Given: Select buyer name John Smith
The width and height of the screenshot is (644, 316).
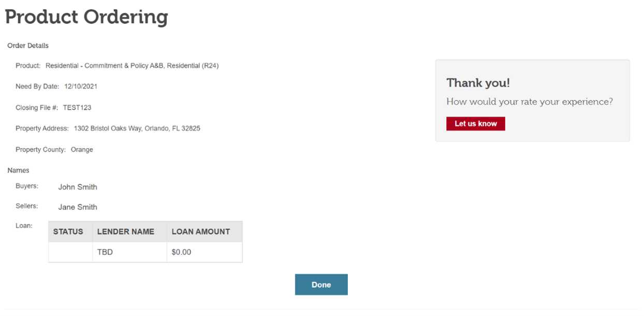Looking at the screenshot, I should click(78, 187).
